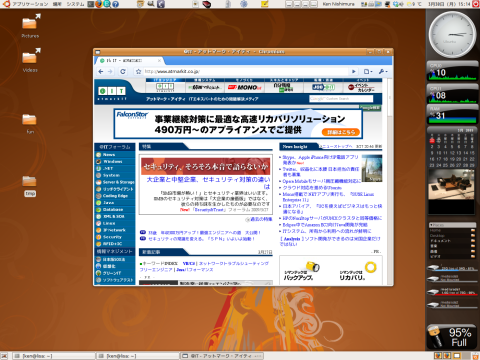Click the date and time in top panel
The height and width of the screenshot is (360, 480).
pos(449,4)
